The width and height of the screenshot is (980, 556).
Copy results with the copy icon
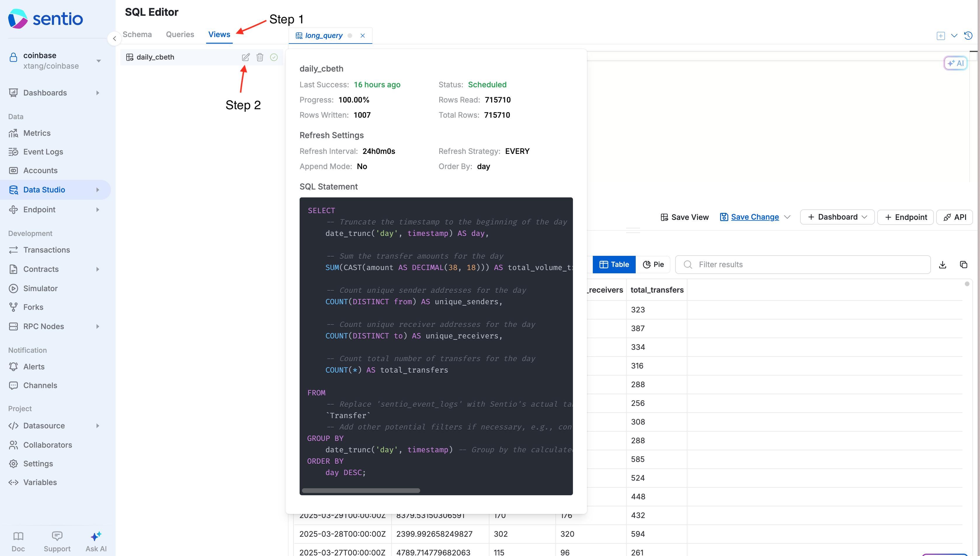(963, 265)
